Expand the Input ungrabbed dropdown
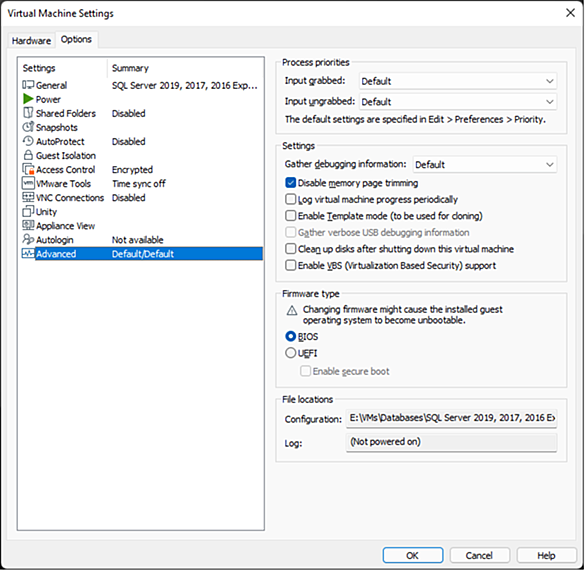The height and width of the screenshot is (574, 586). [458, 102]
